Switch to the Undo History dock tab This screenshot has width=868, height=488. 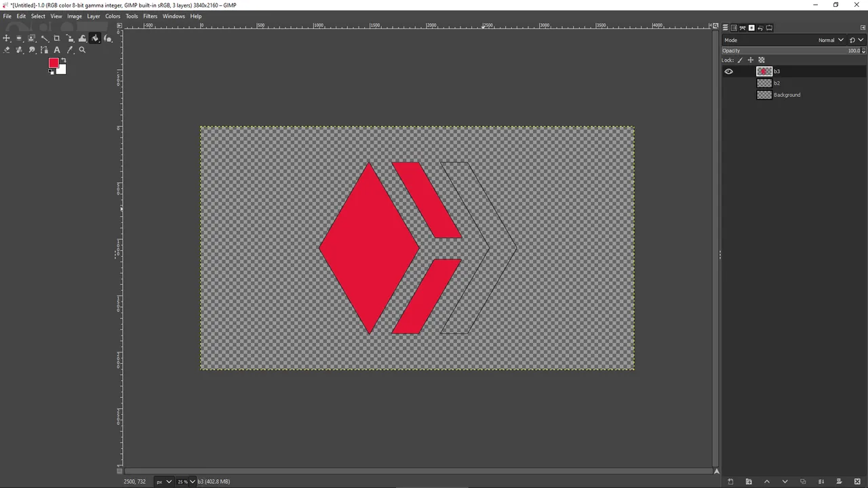click(760, 28)
